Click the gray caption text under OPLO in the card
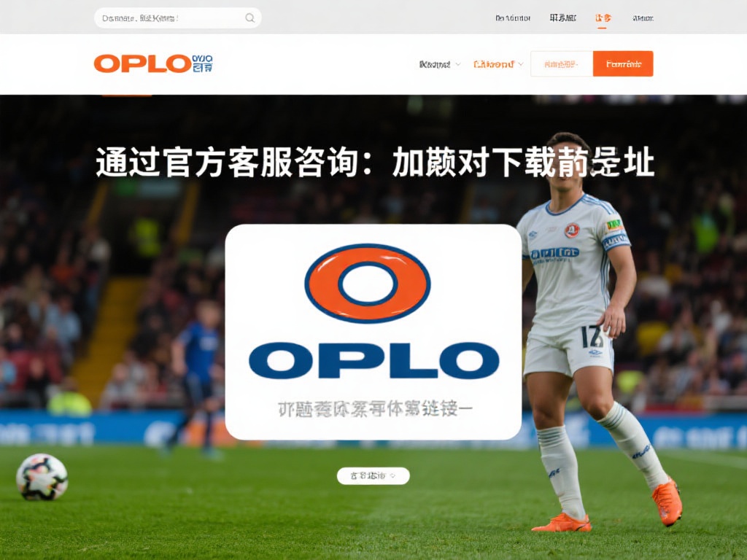747x560 pixels. click(375, 409)
